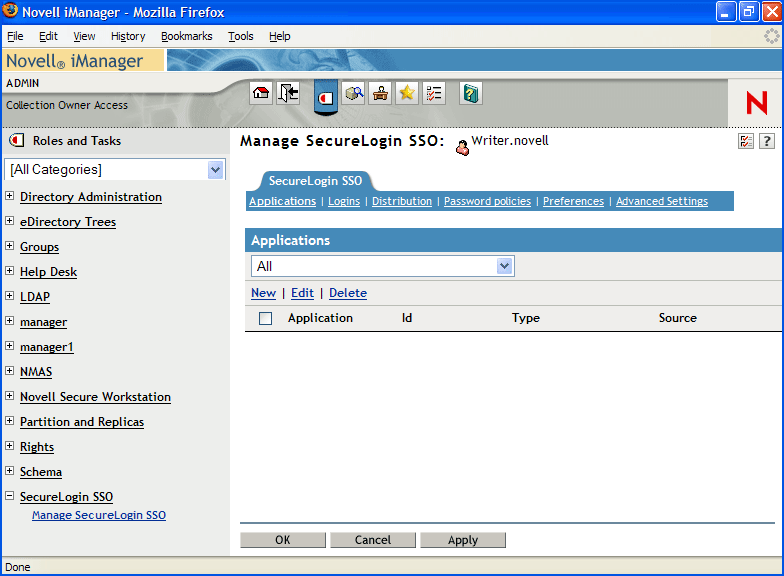Open the All Categories dropdown
The image size is (784, 576).
click(x=216, y=170)
